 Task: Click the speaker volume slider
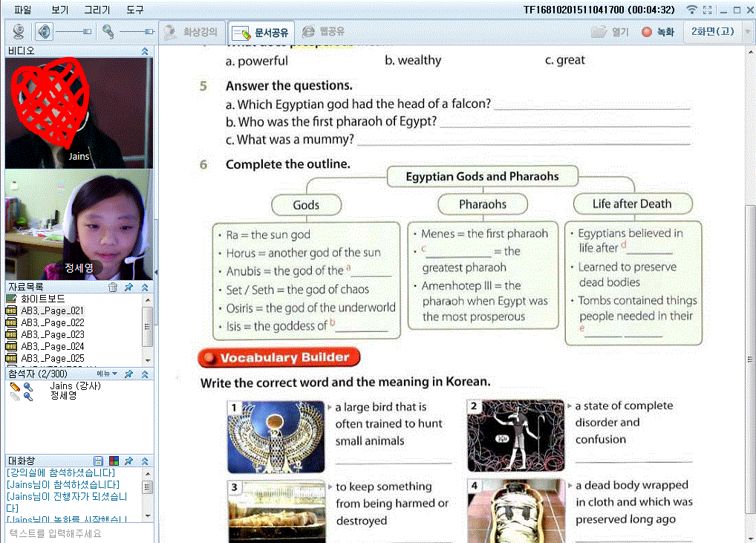(x=74, y=32)
